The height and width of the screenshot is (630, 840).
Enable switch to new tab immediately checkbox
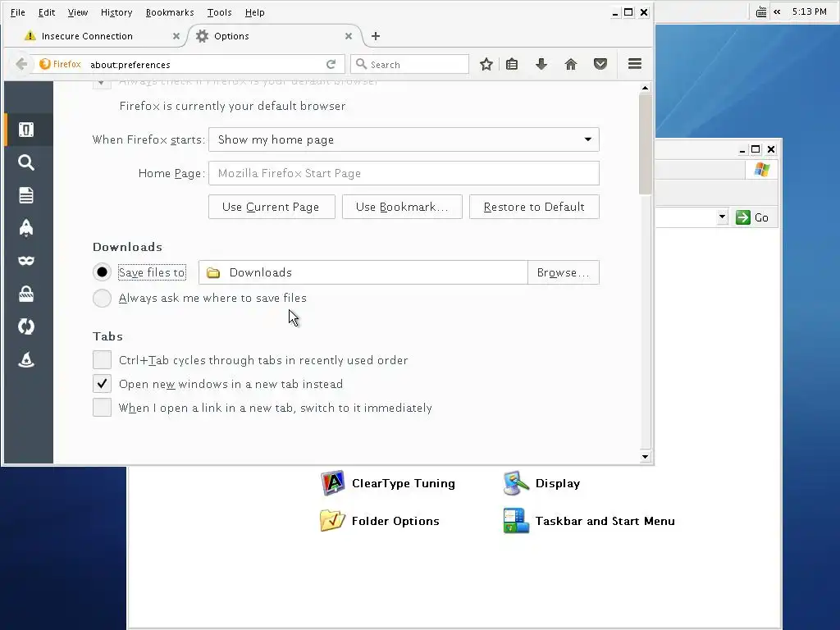coord(102,408)
